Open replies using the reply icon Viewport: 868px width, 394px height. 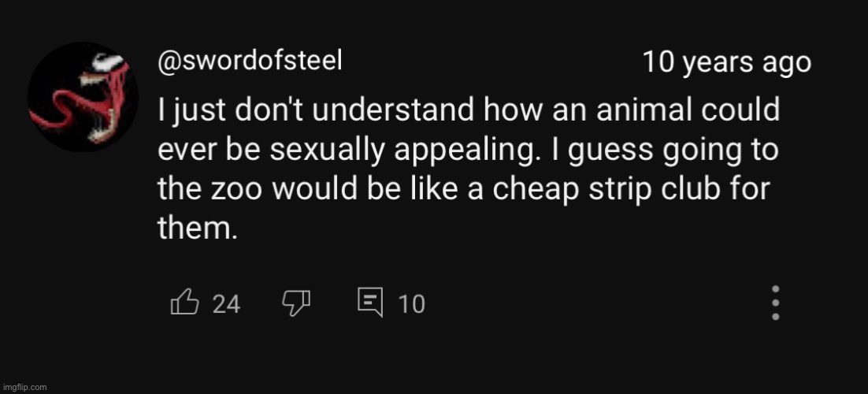(x=369, y=303)
